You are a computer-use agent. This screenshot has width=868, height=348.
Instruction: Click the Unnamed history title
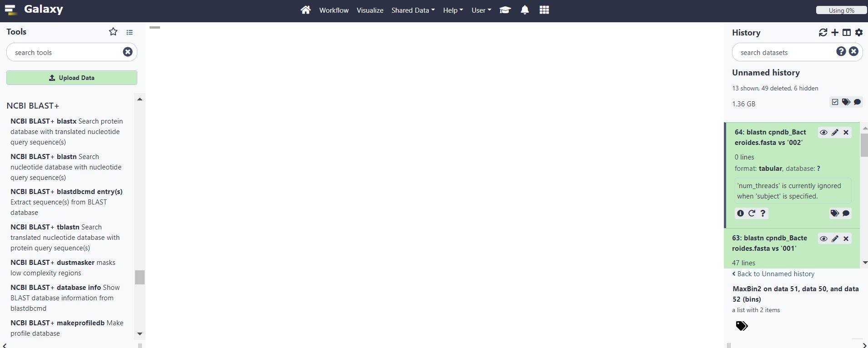coord(766,73)
